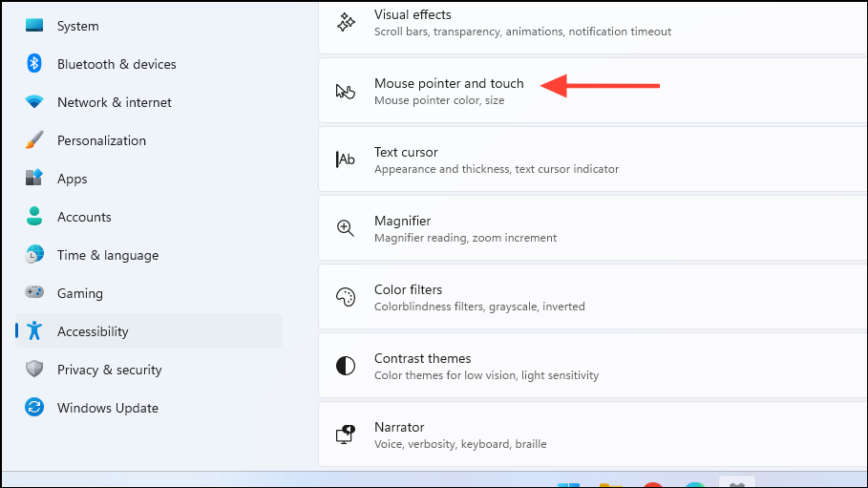Click 'Color themes for low vision, light sensitivity'
Image resolution: width=868 pixels, height=488 pixels.
487,375
